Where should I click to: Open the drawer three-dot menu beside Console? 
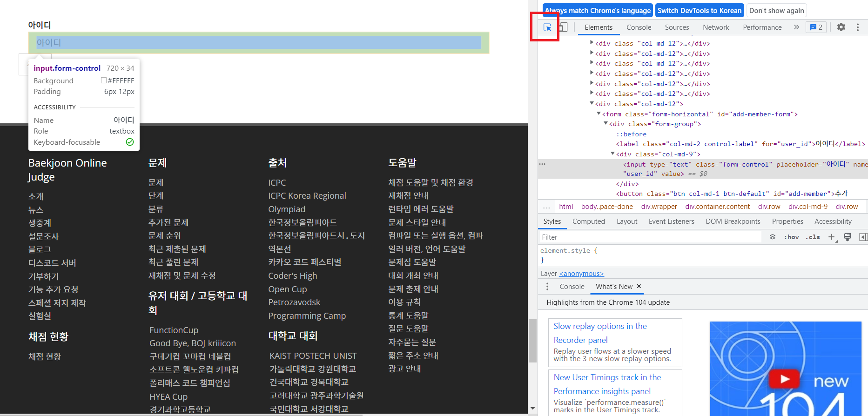coord(547,287)
